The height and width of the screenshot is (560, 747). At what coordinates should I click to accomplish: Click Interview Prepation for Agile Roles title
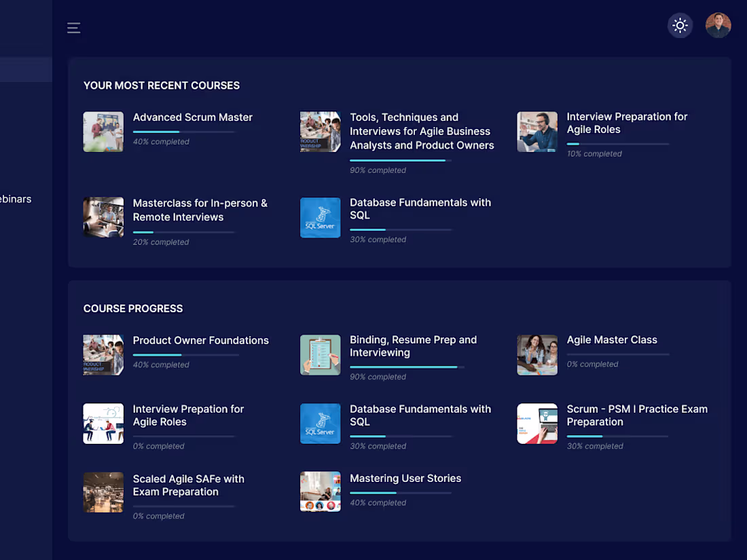click(x=188, y=415)
